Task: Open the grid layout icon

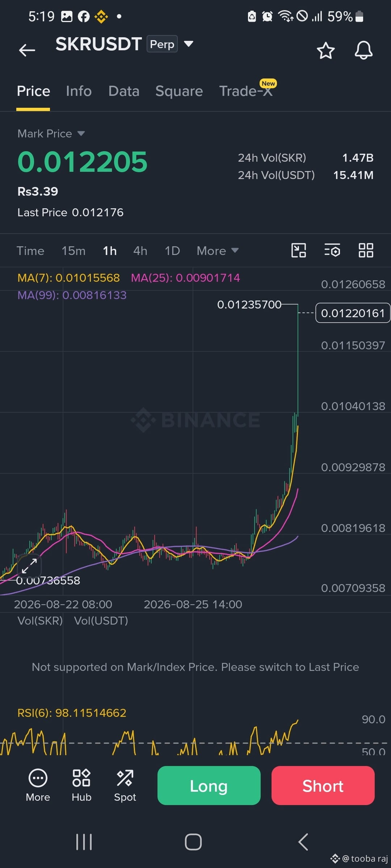Action: (366, 250)
